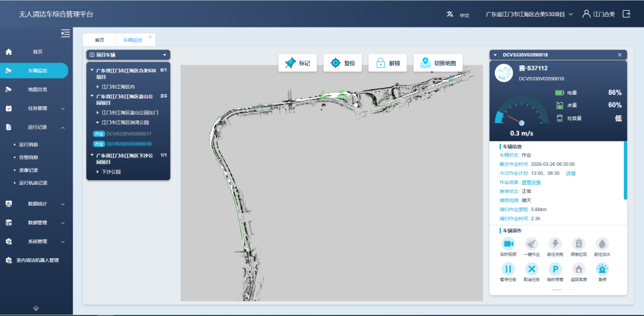This screenshot has width=644, height=316.
Task: Click the 详情 link for today's plan
Action: pyautogui.click(x=571, y=173)
